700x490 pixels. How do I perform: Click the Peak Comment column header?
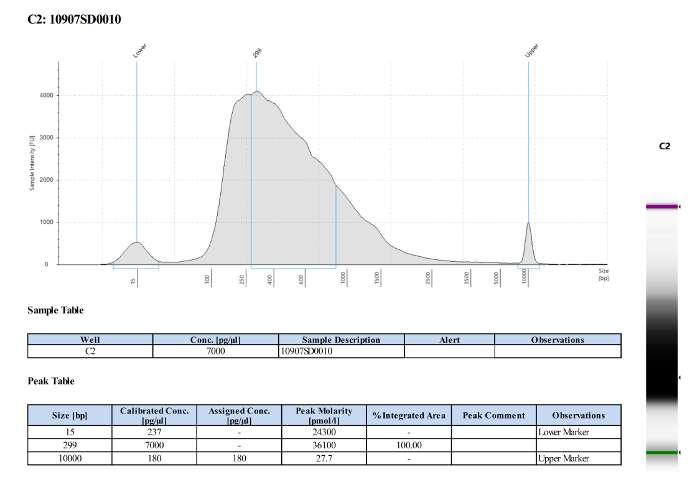click(x=494, y=415)
